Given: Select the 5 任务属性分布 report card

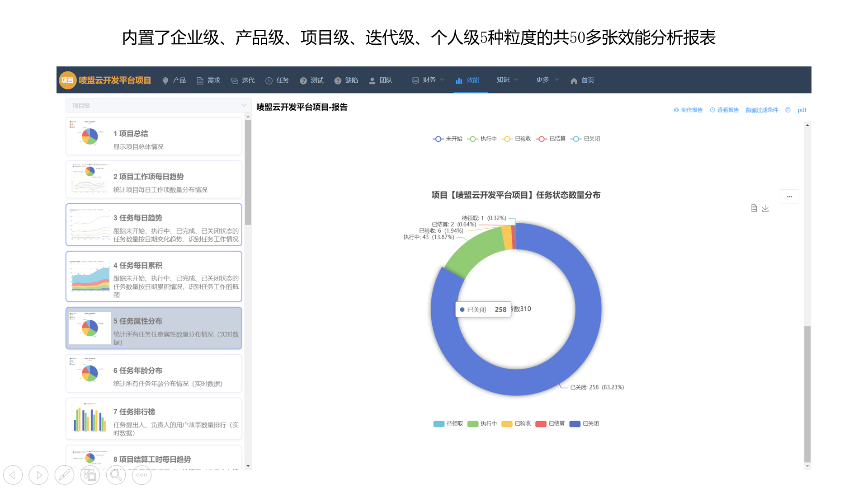Looking at the screenshot, I should pyautogui.click(x=154, y=328).
